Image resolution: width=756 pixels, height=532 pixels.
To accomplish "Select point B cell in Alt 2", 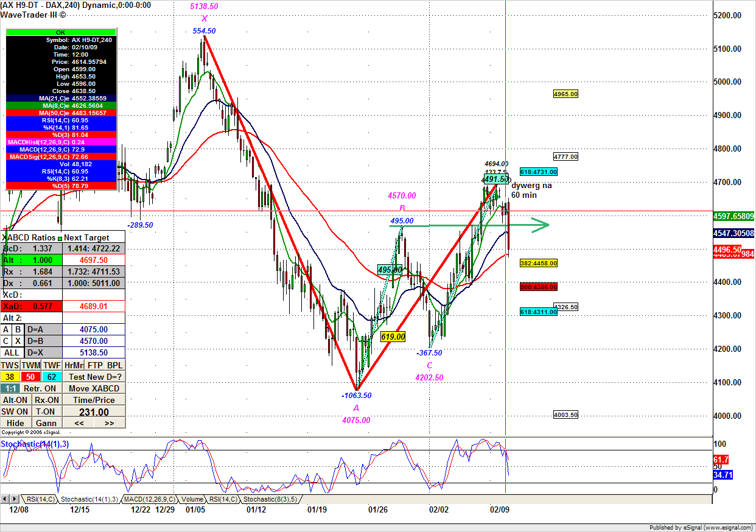I will tap(18, 329).
